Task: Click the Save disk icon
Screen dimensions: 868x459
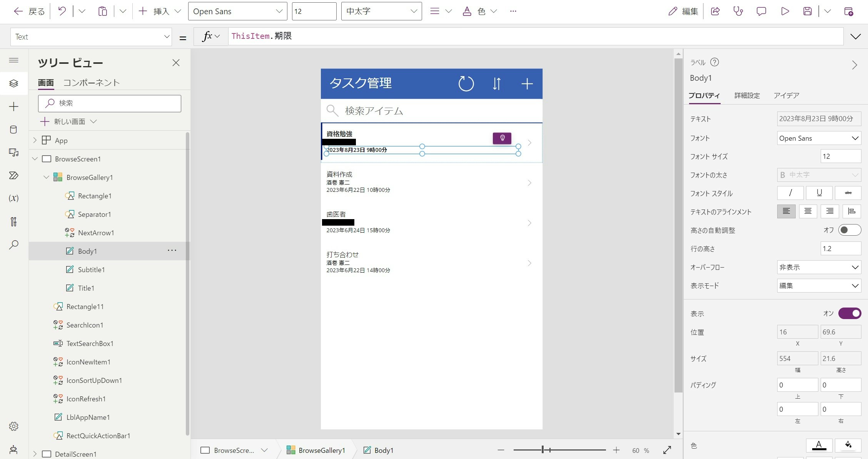Action: click(807, 12)
